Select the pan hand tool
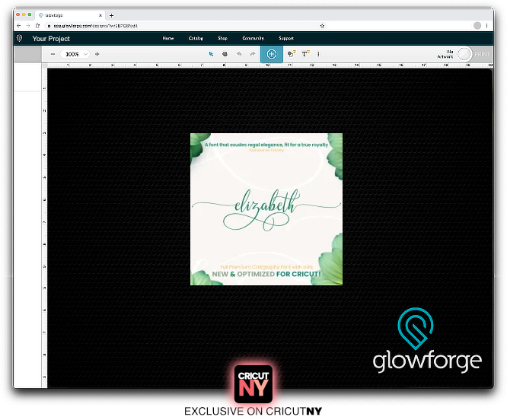 (225, 54)
